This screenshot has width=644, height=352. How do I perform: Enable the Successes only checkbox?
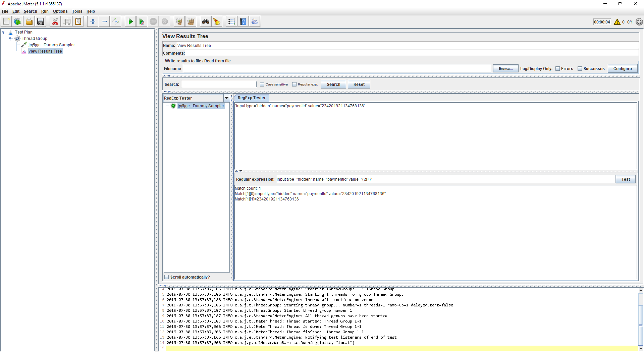[x=580, y=69]
